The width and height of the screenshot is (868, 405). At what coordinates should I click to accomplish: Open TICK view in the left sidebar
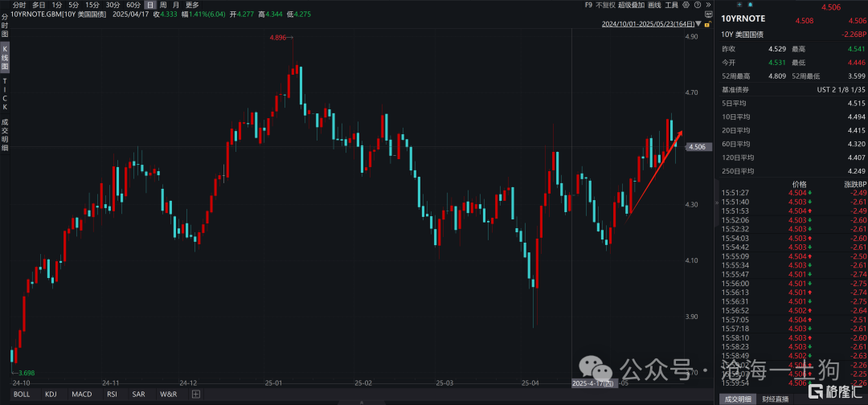[5, 94]
